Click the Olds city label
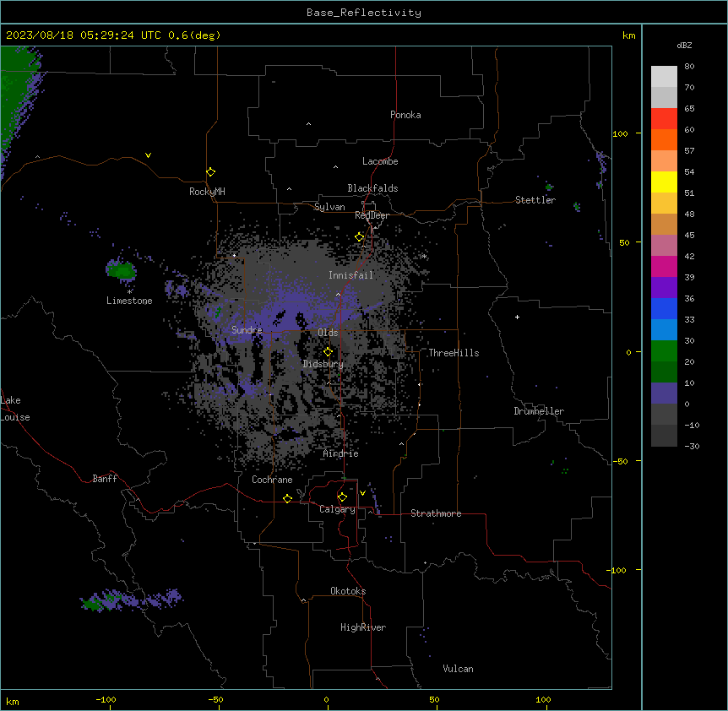728x711 pixels. coord(328,333)
